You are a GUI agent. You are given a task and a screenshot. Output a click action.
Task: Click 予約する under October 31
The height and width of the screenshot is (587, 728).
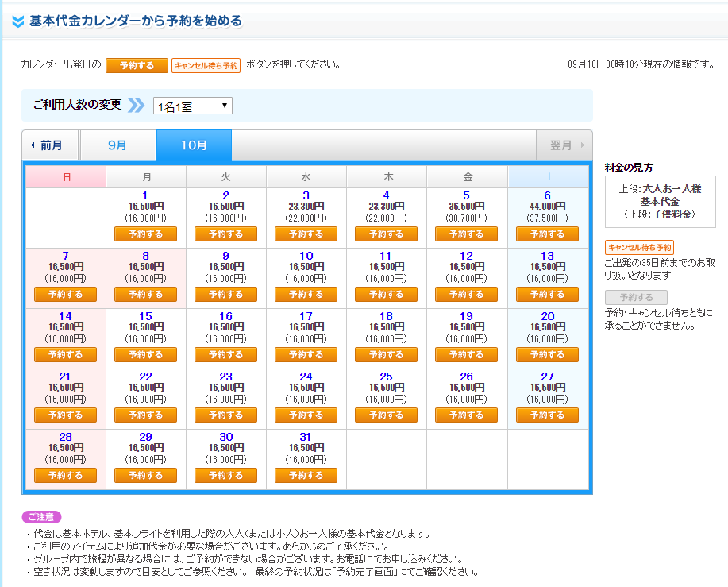point(306,476)
